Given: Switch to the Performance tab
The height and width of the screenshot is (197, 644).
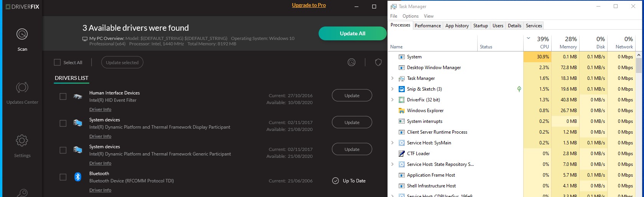Looking at the screenshot, I should [x=428, y=26].
